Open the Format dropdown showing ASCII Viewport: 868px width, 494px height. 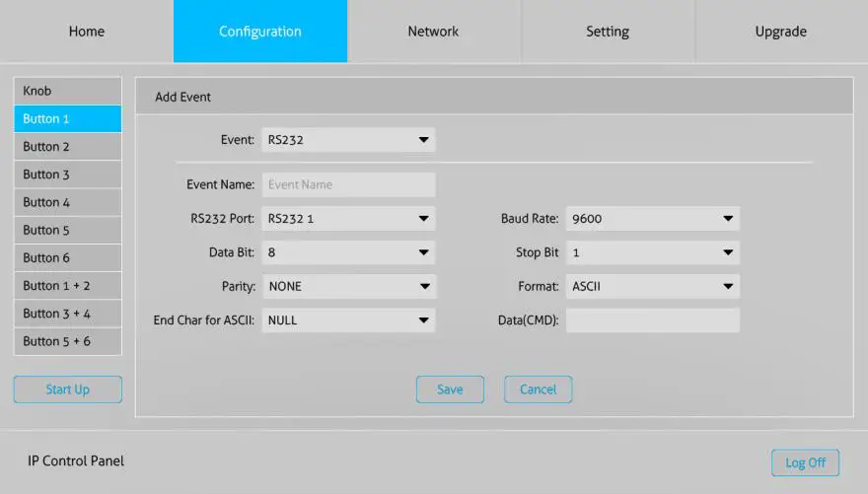(653, 287)
